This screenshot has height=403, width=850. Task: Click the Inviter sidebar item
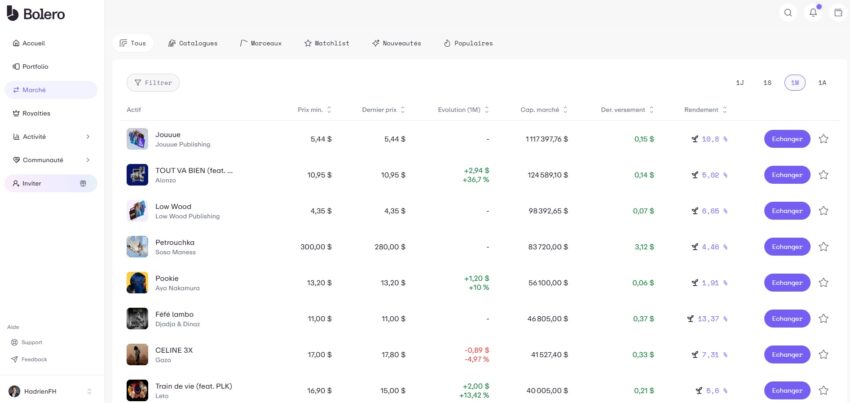[51, 183]
